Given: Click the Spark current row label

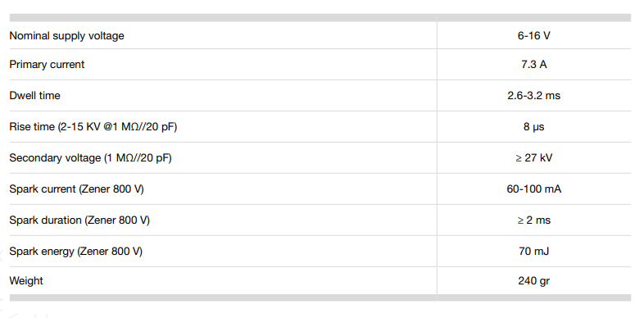Looking at the screenshot, I should click(x=77, y=189).
